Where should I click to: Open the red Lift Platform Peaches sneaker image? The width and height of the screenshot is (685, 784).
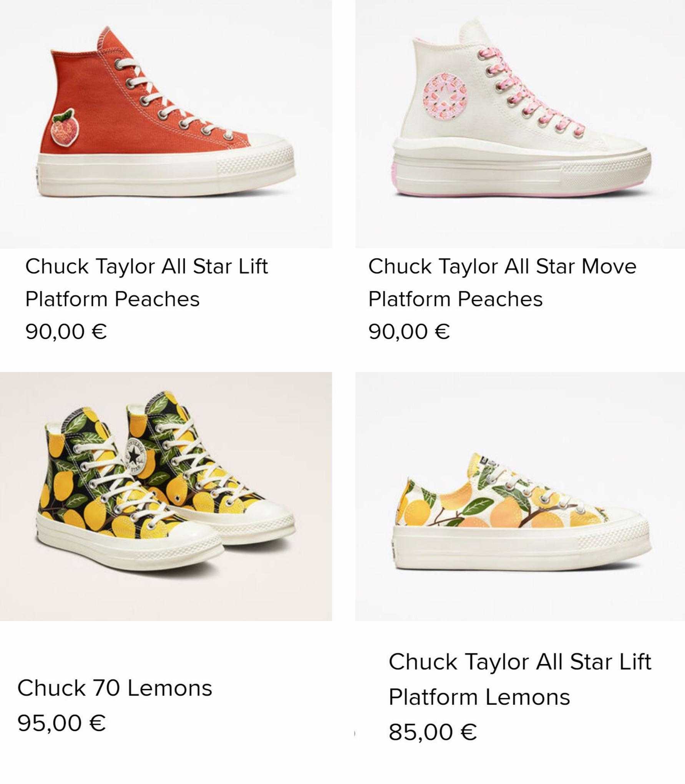coord(166,124)
